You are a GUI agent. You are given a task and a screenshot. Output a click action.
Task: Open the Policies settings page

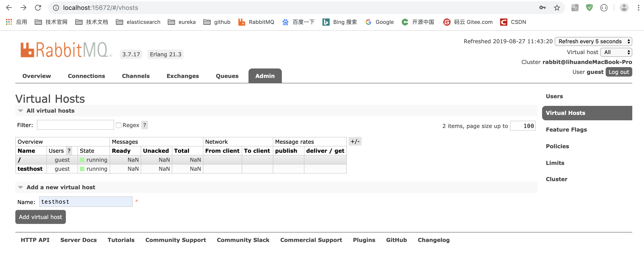pos(557,146)
